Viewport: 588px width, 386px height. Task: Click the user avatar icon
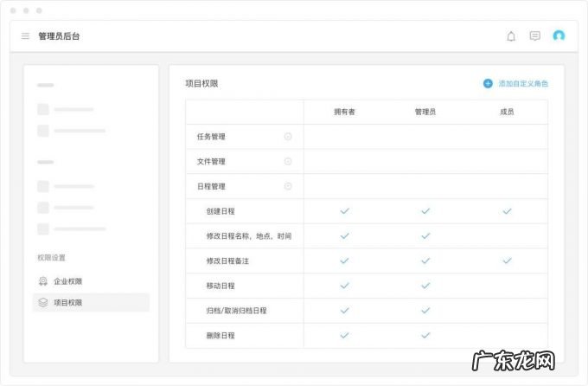coord(559,36)
